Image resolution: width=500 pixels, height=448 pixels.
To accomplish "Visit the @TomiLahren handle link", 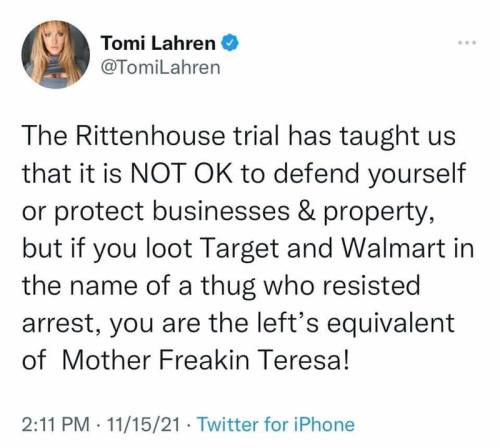I will pos(160,68).
